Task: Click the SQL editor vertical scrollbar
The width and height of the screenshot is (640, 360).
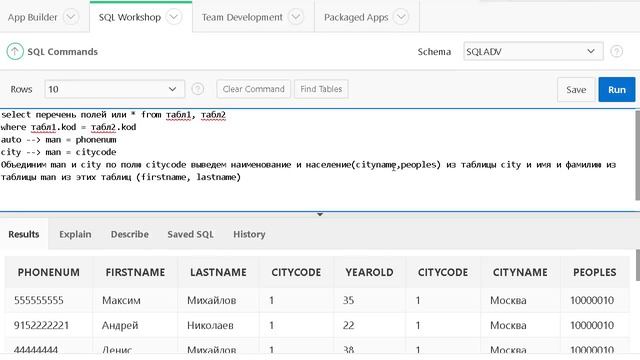Action: (637, 155)
